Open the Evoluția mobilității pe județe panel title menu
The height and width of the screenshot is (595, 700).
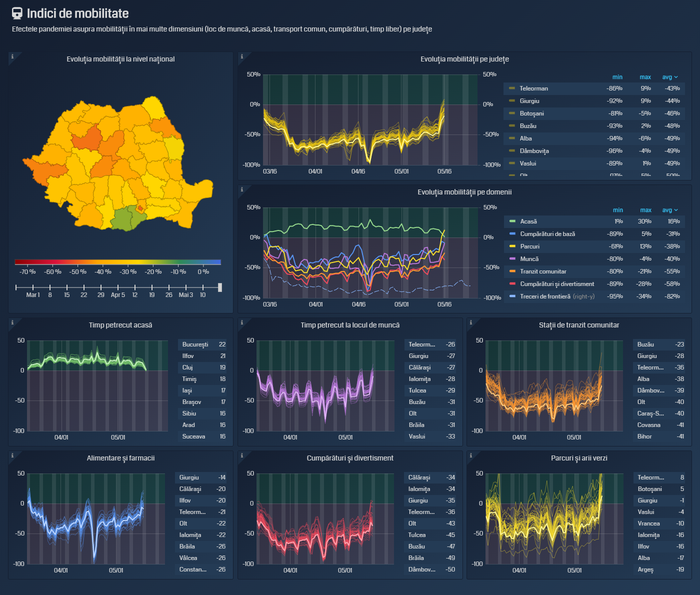point(464,59)
